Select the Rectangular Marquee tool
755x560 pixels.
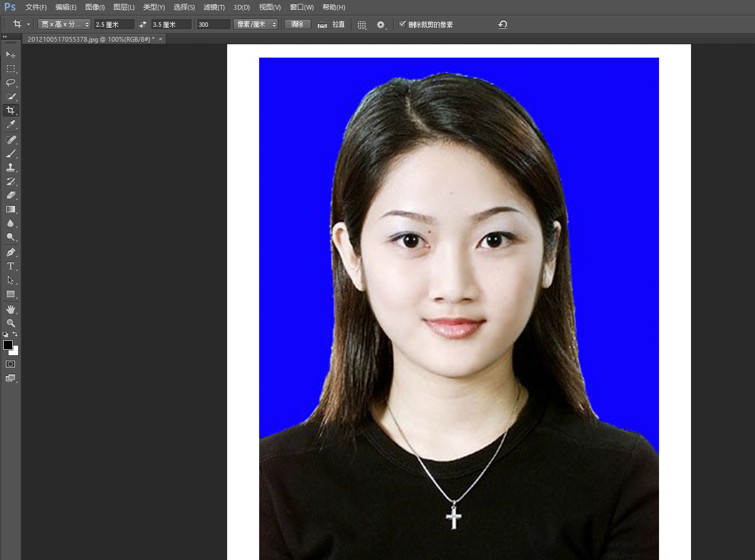pyautogui.click(x=11, y=69)
